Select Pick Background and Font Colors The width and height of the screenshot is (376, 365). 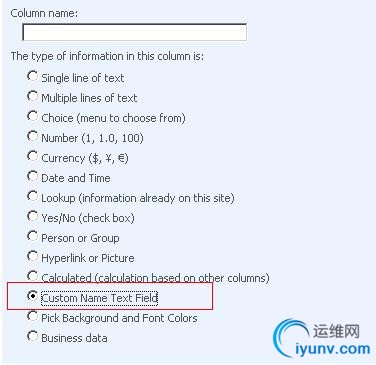coord(32,316)
